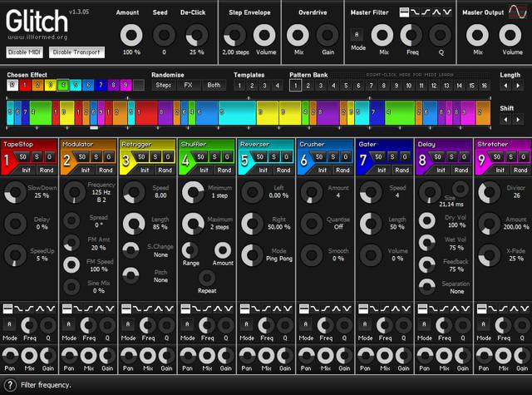
Task: Select Modulator filter notch shape icon
Action: [110, 309]
